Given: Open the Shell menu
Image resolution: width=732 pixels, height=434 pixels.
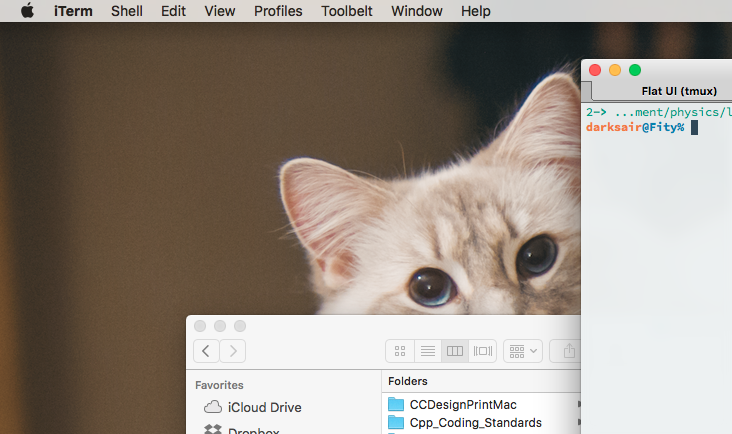Looking at the screenshot, I should coord(127,11).
